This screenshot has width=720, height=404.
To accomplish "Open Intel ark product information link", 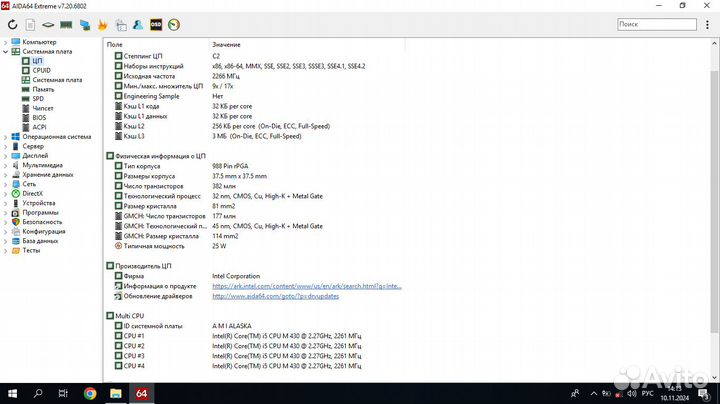I will coord(307,286).
